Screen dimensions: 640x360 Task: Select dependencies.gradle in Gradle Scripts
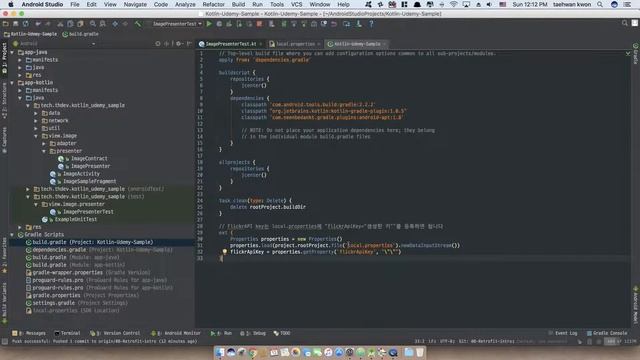(x=59, y=250)
